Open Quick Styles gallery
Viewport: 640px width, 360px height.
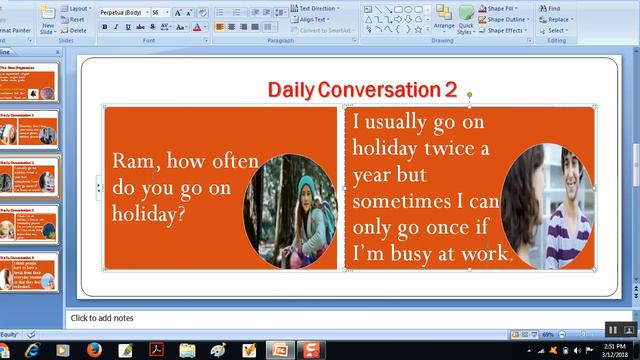(466, 20)
